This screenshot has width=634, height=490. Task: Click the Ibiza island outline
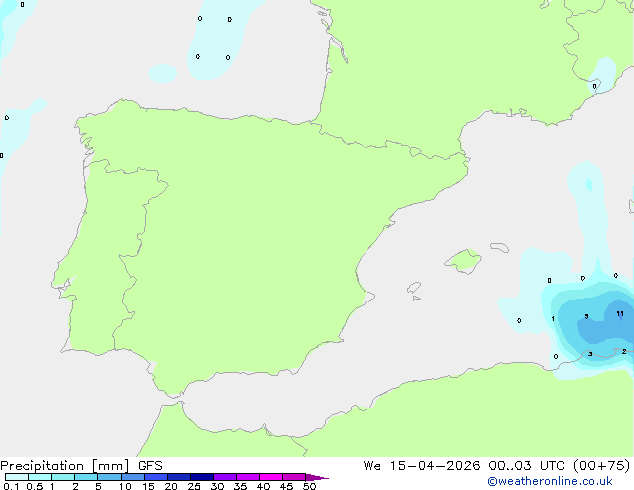click(414, 288)
